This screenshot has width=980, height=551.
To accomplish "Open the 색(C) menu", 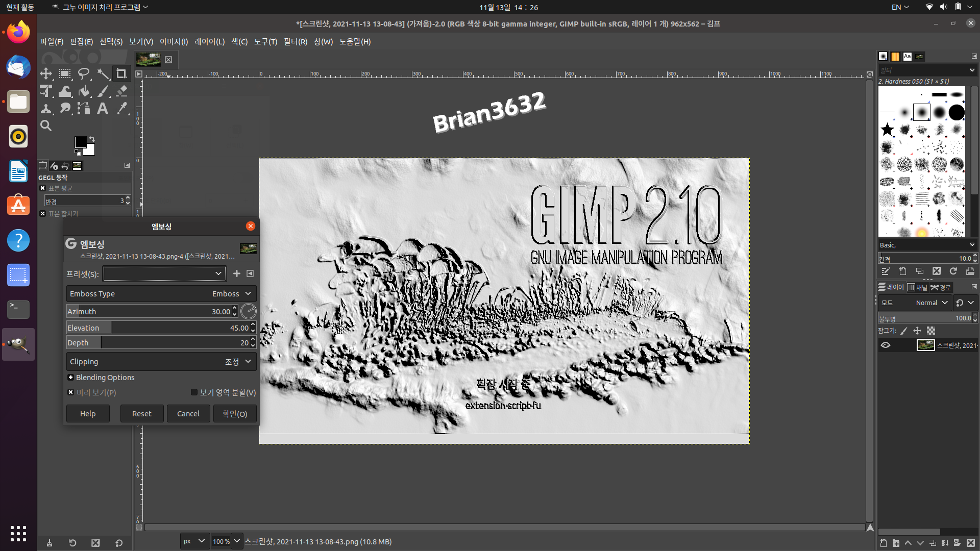I will point(239,42).
